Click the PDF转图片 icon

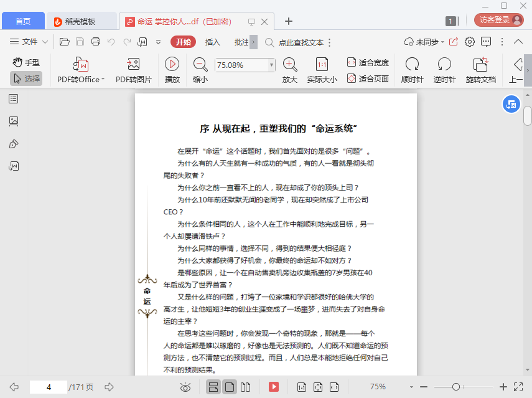pyautogui.click(x=133, y=64)
